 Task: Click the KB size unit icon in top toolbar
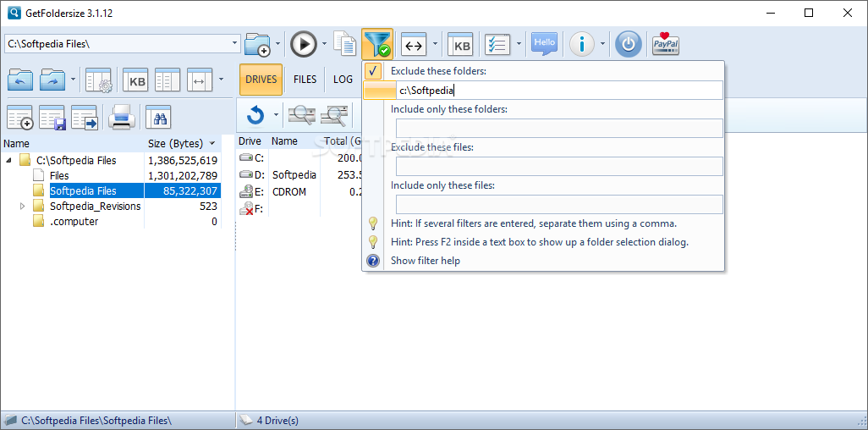(x=462, y=44)
